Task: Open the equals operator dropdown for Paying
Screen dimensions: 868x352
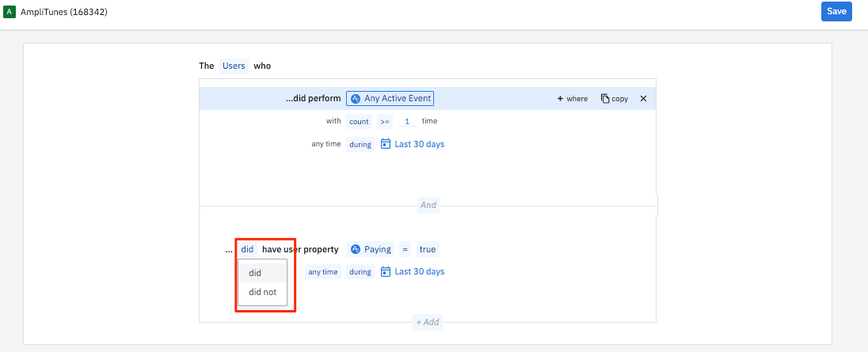Action: pyautogui.click(x=405, y=249)
